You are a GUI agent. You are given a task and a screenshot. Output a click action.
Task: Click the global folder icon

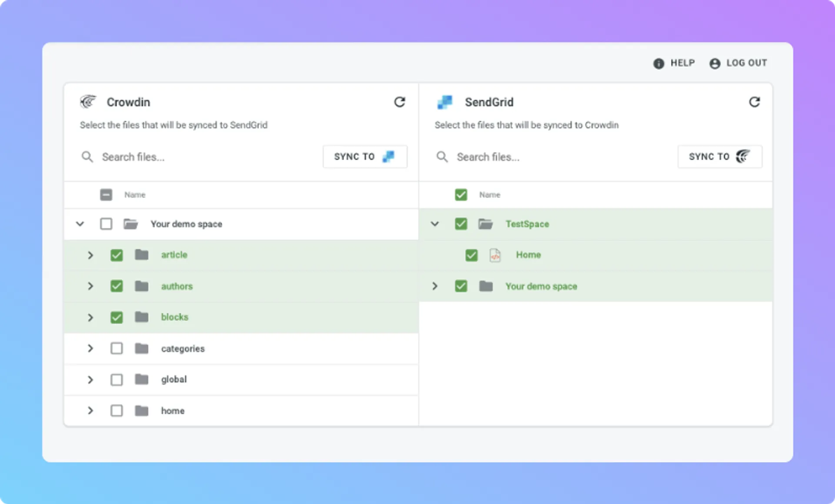141,379
